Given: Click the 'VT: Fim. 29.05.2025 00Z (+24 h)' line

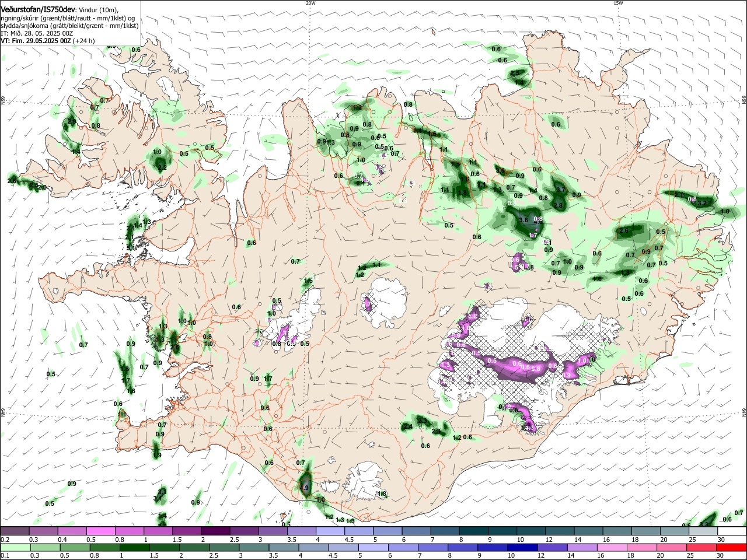Looking at the screenshot, I should pos(48,41).
